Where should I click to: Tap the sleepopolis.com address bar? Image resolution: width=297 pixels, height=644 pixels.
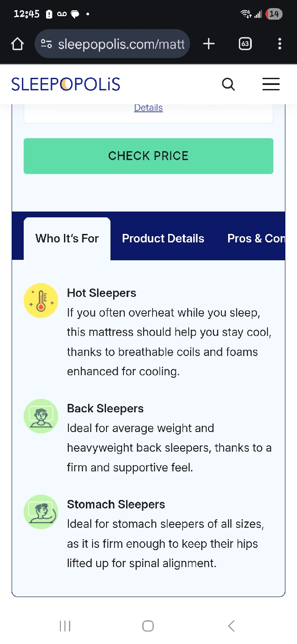click(x=121, y=44)
